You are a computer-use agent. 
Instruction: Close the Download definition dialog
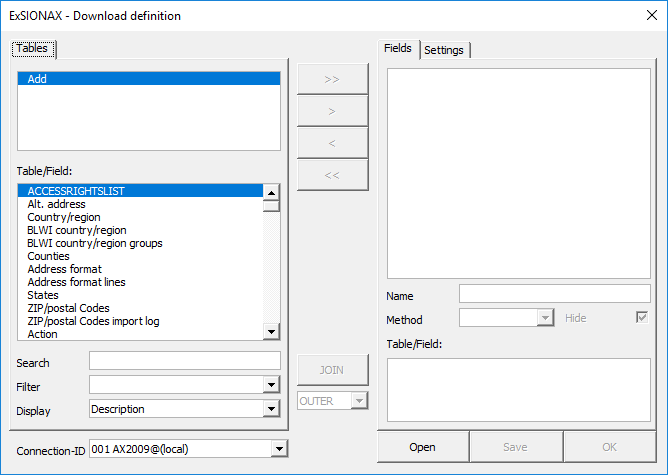tap(651, 15)
